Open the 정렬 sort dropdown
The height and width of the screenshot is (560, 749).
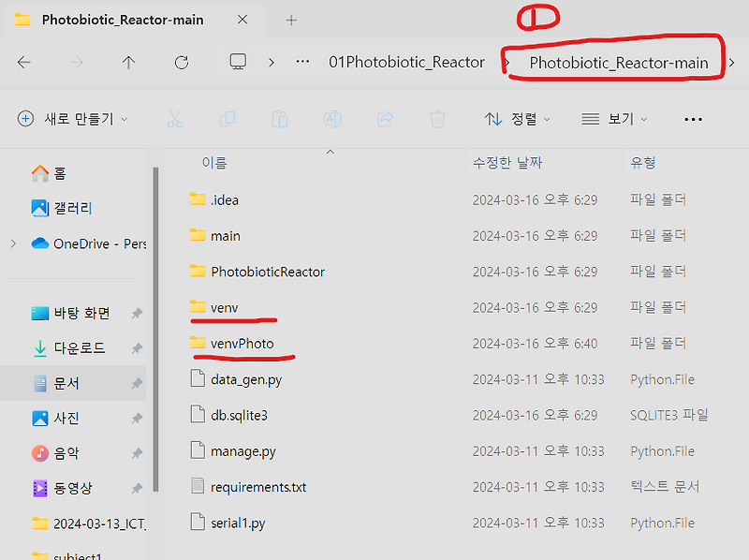(x=518, y=119)
